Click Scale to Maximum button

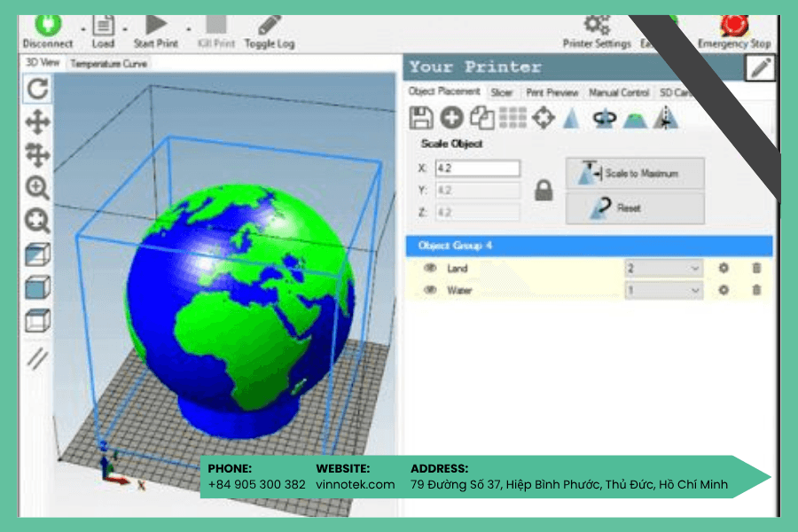(635, 173)
